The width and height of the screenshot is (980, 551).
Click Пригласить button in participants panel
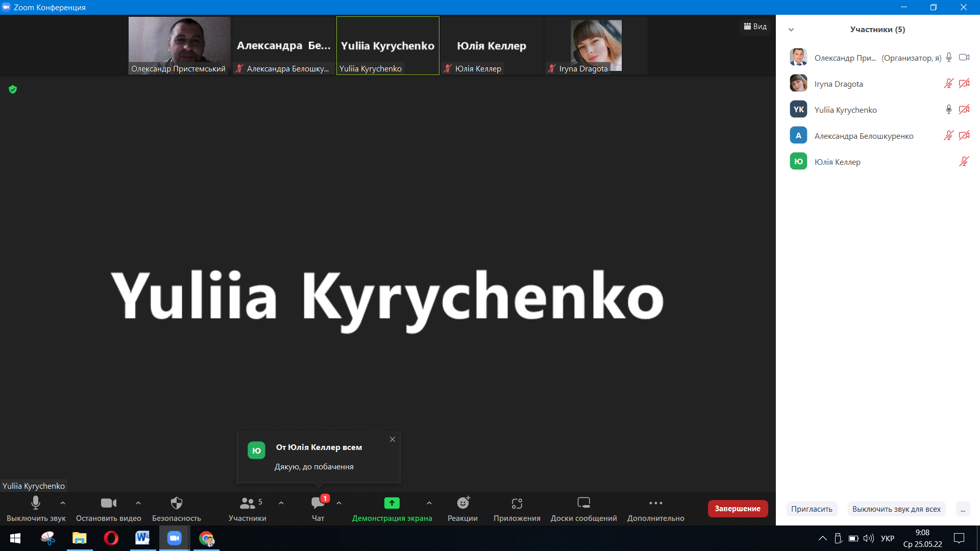812,509
